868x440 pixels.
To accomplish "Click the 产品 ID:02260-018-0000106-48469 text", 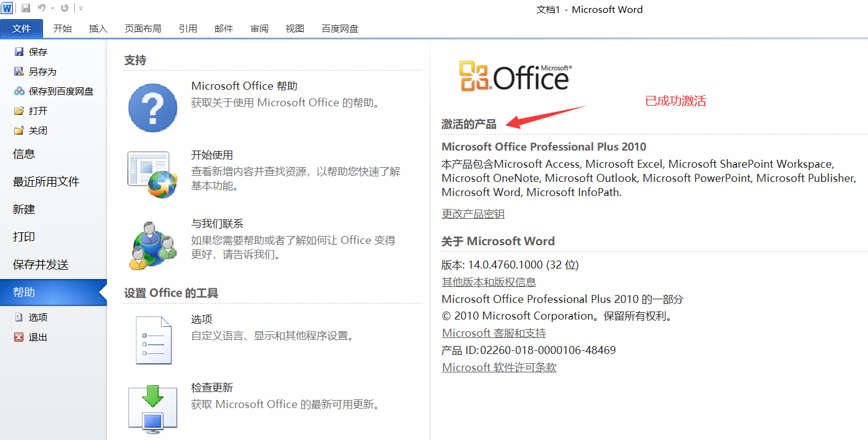I will coord(529,350).
